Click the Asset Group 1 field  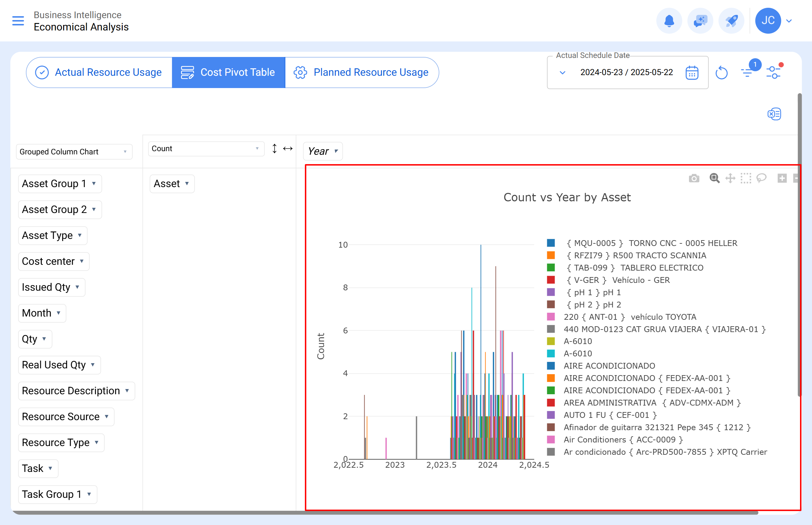click(x=60, y=184)
